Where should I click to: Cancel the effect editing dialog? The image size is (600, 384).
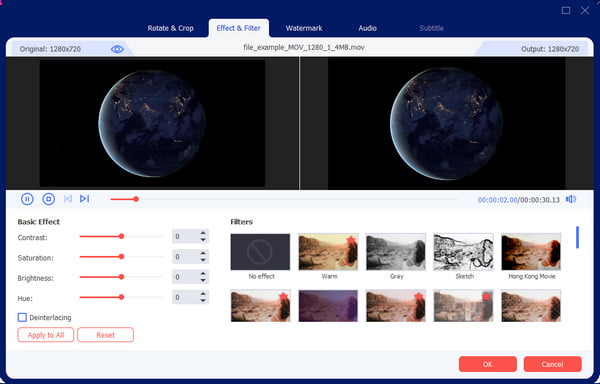552,364
